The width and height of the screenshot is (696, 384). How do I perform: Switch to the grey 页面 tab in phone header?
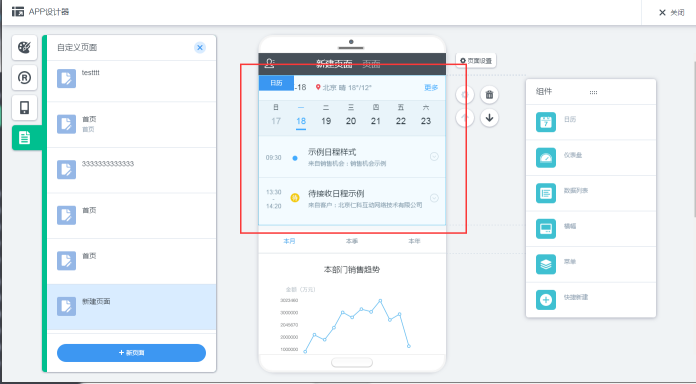[371, 64]
